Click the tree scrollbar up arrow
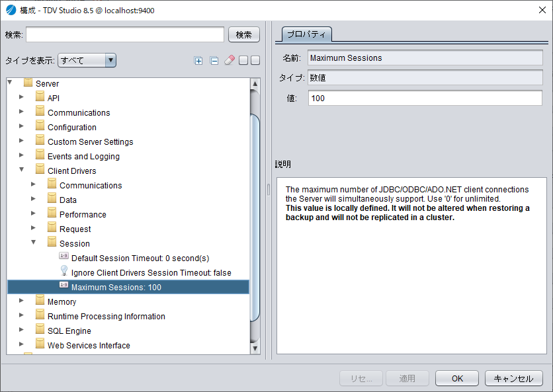The height and width of the screenshot is (392, 553). pyautogui.click(x=255, y=84)
